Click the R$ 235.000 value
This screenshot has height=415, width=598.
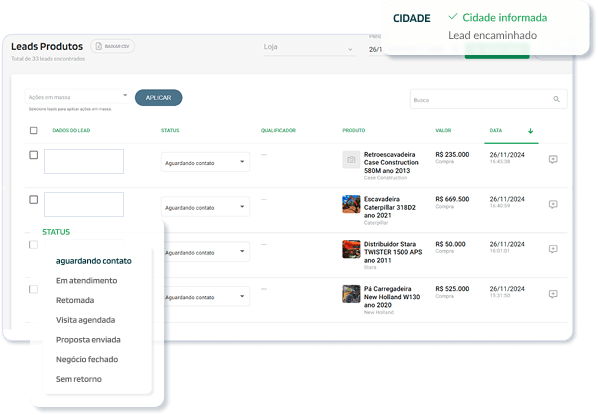click(x=452, y=154)
